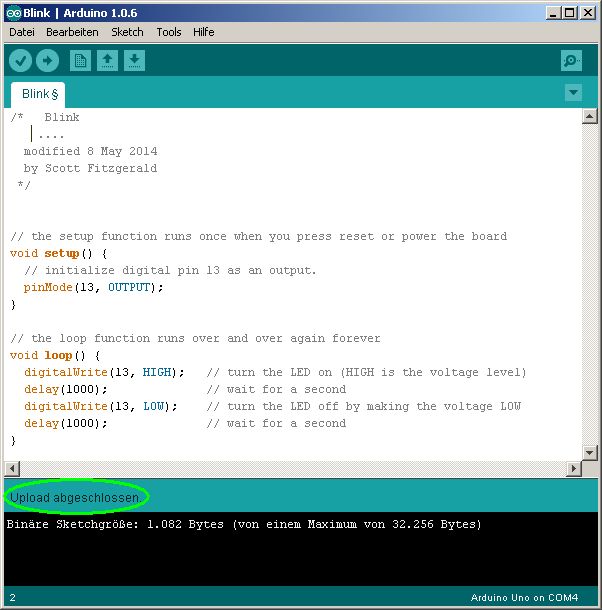Click the horizontal scrollbar left arrow
This screenshot has height=610, width=602.
click(12, 468)
